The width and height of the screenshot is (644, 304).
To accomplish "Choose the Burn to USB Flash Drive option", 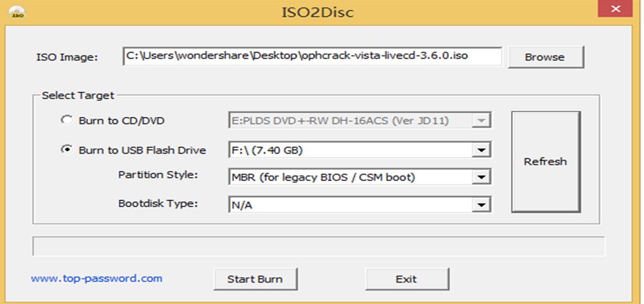I will tap(66, 150).
